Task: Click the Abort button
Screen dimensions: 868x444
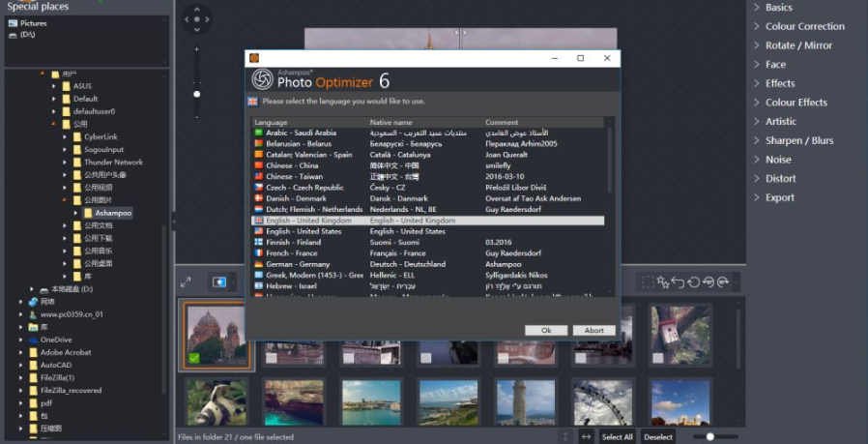Action: click(x=593, y=330)
